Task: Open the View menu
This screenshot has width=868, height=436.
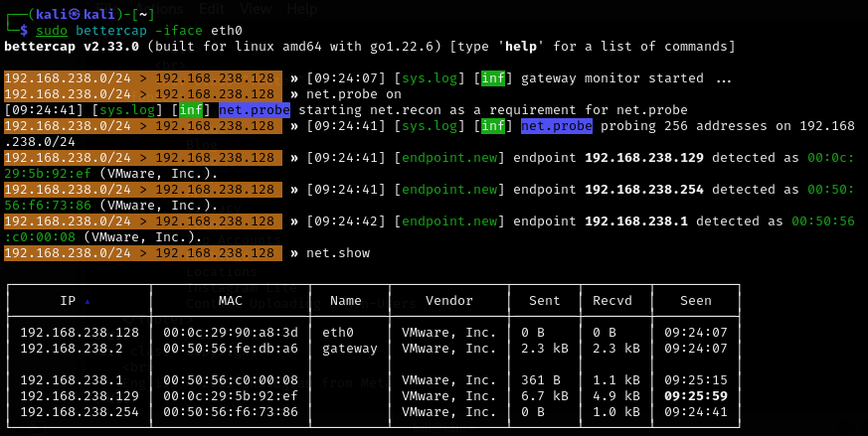Action: (256, 8)
